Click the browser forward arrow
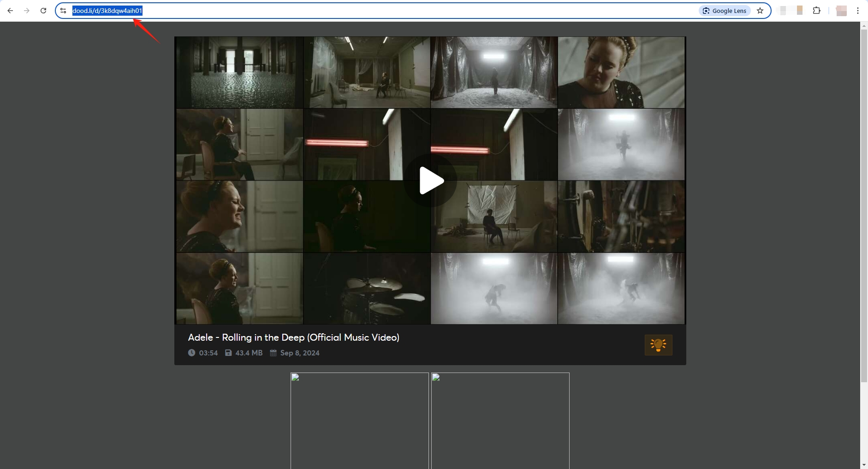This screenshot has width=868, height=469. [x=27, y=11]
